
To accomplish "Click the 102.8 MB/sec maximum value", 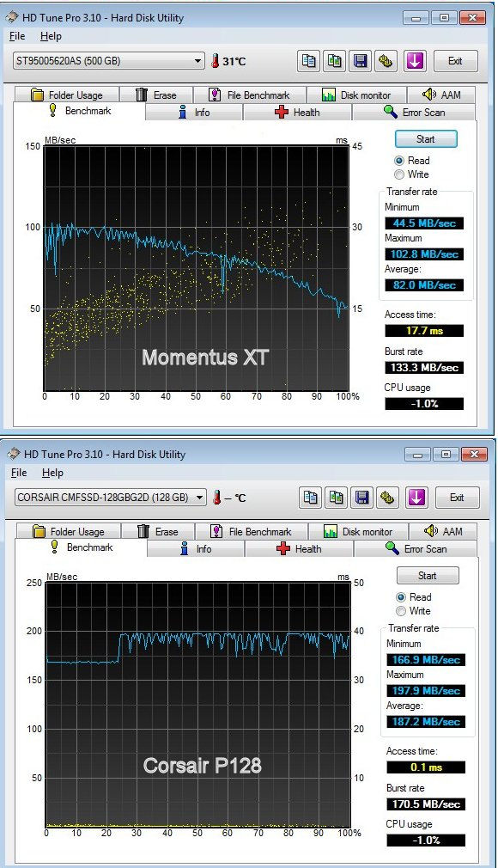I will point(424,254).
